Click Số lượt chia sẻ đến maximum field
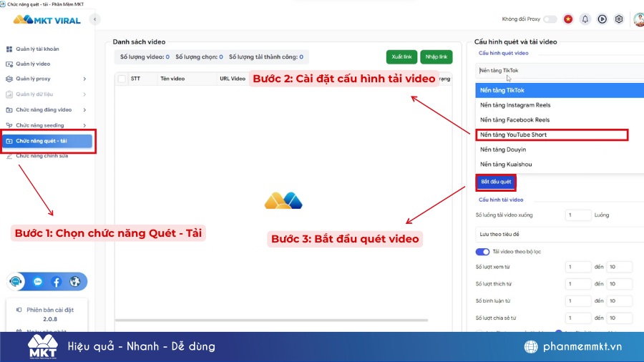The image size is (644, 362). tap(619, 318)
